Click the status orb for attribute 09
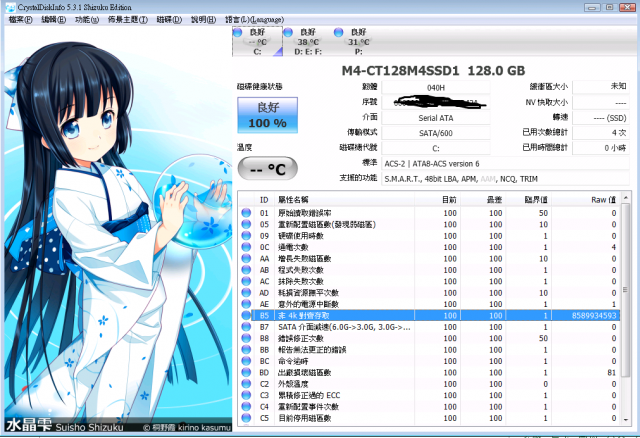Screen dimensions: 640x438 [x=246, y=236]
